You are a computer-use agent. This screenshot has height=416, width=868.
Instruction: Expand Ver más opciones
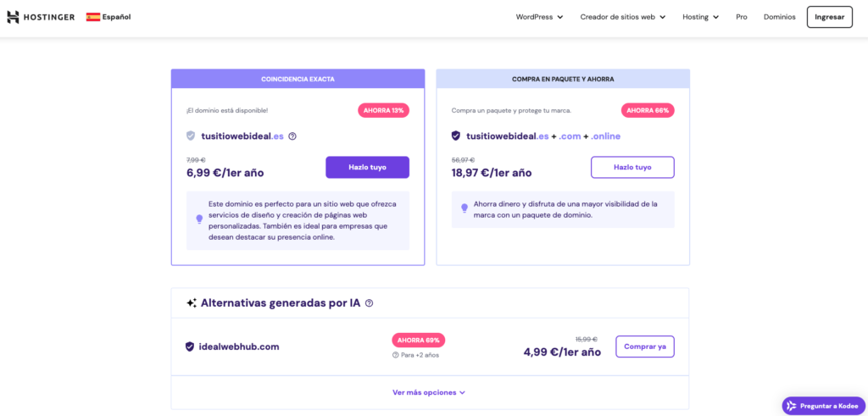(429, 392)
